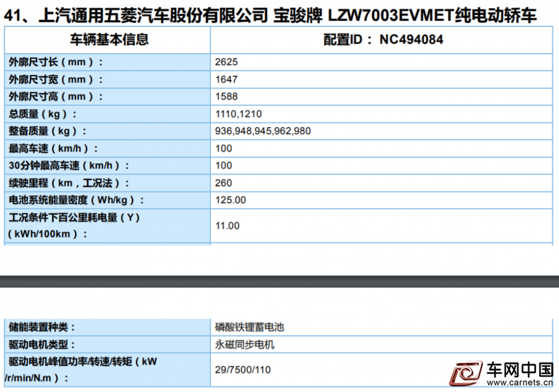Select the 外廓尺寸高 label cell
Screen dimensions: 559x392
107,97
